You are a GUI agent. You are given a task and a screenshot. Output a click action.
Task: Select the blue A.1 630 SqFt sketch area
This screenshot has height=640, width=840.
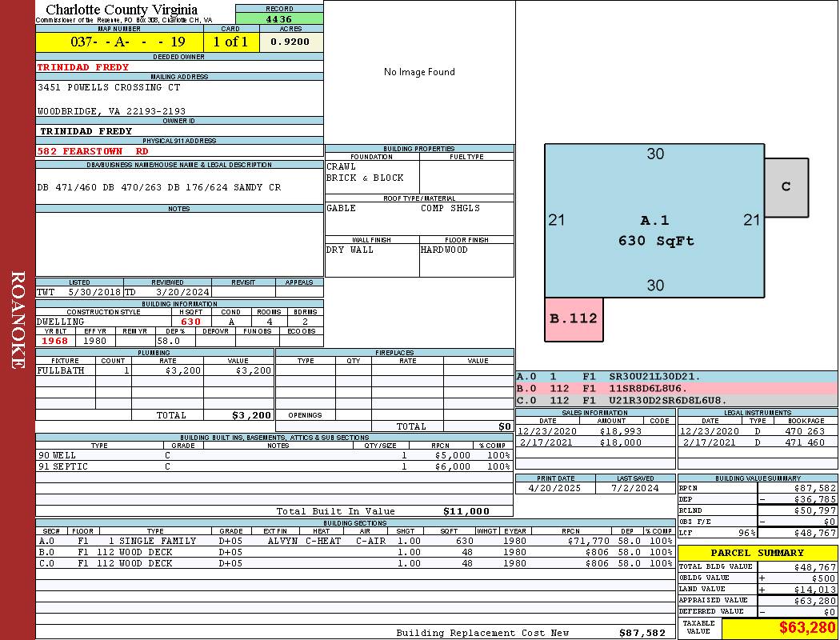click(654, 230)
